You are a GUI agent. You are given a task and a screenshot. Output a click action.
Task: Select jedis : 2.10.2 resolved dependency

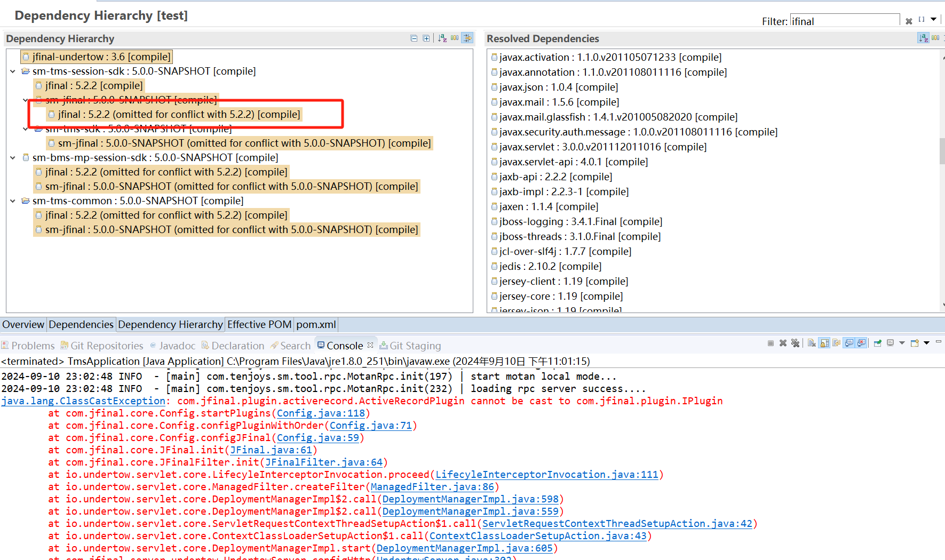coord(546,266)
